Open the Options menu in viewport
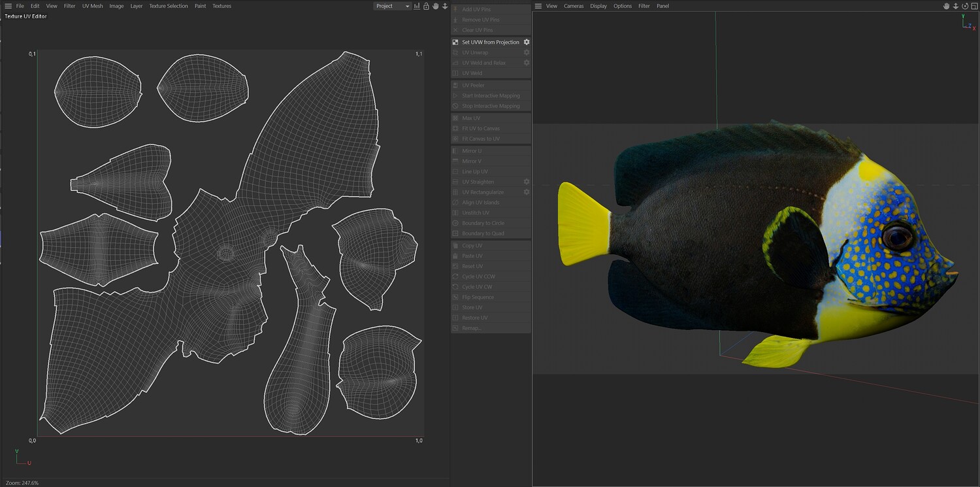 click(623, 6)
